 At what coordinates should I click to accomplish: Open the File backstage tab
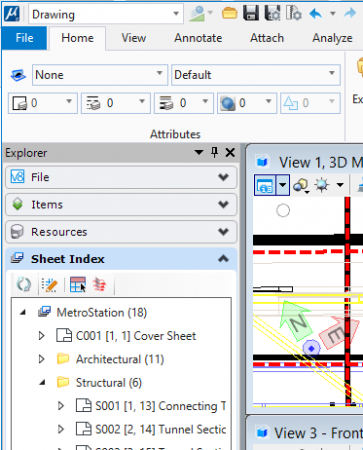pos(24,38)
